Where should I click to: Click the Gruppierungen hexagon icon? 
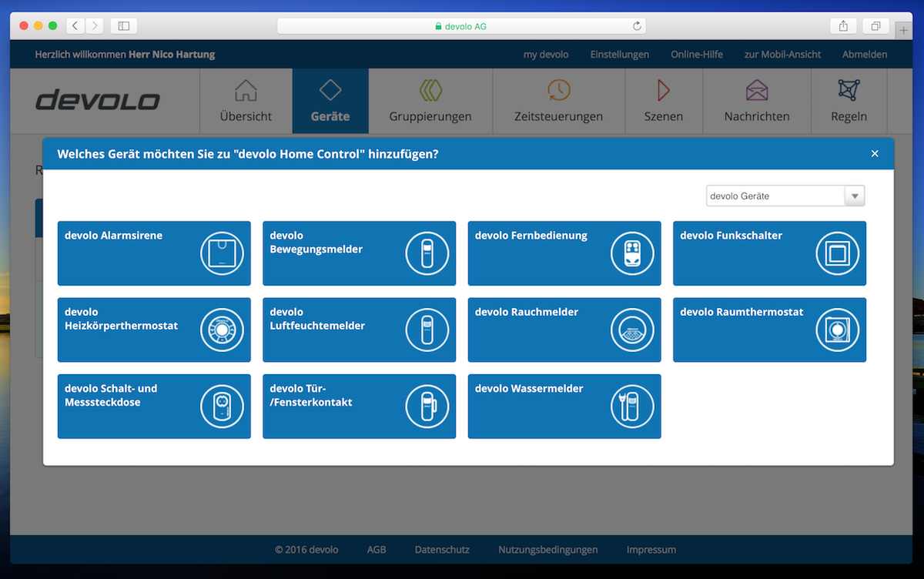(x=430, y=90)
